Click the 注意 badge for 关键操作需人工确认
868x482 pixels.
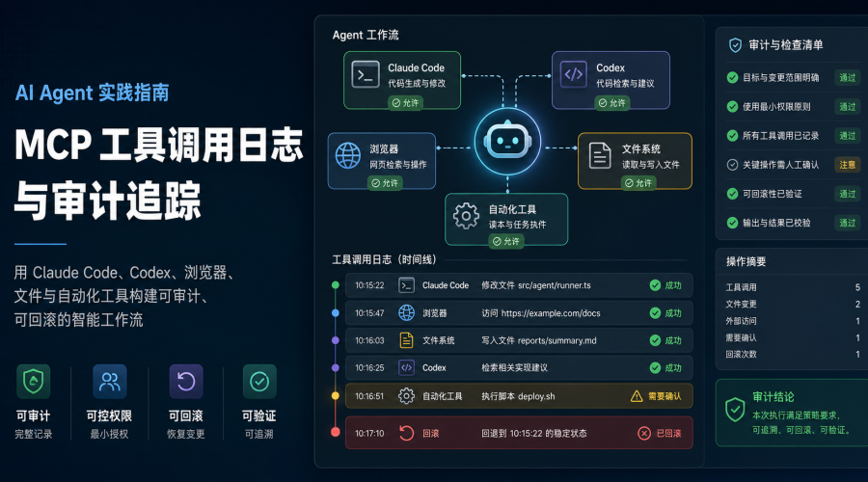(847, 164)
